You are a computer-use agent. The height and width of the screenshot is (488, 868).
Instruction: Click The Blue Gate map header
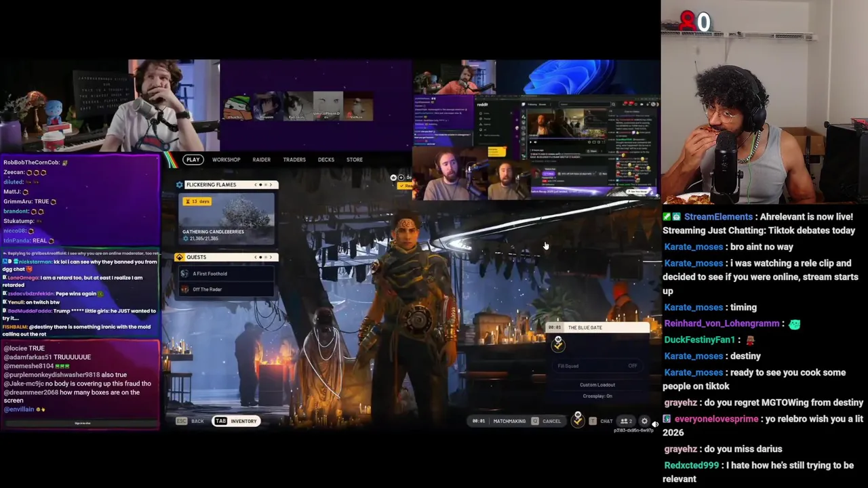(597, 328)
